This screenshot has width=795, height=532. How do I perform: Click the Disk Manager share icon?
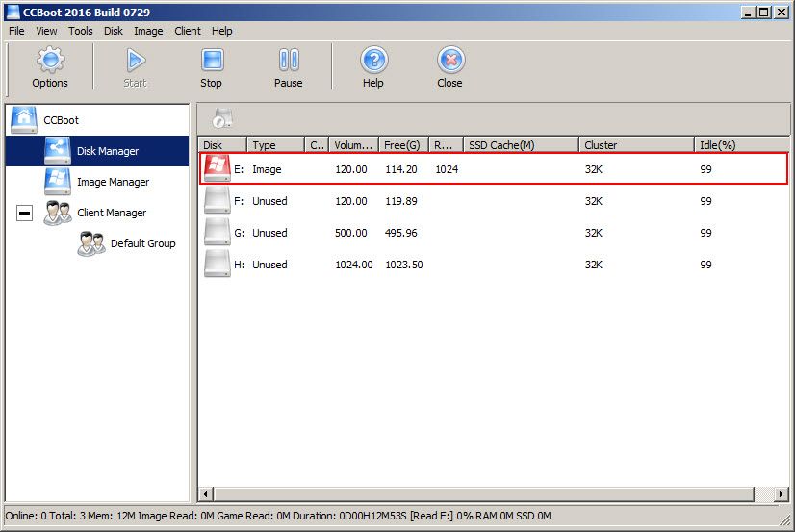coord(58,150)
